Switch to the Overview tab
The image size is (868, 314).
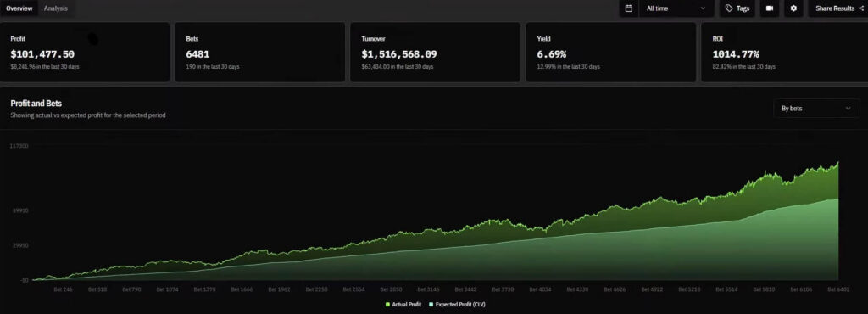[19, 8]
